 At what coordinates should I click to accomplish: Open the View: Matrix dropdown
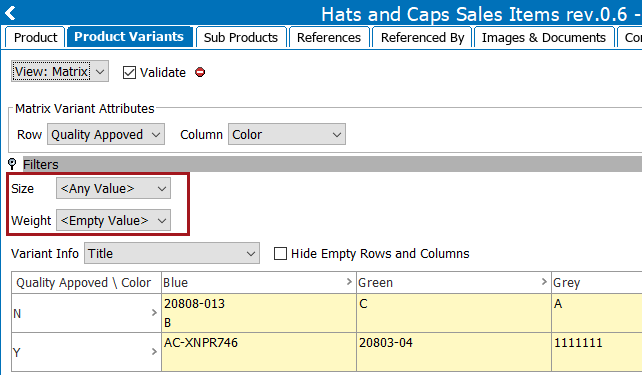(x=60, y=71)
